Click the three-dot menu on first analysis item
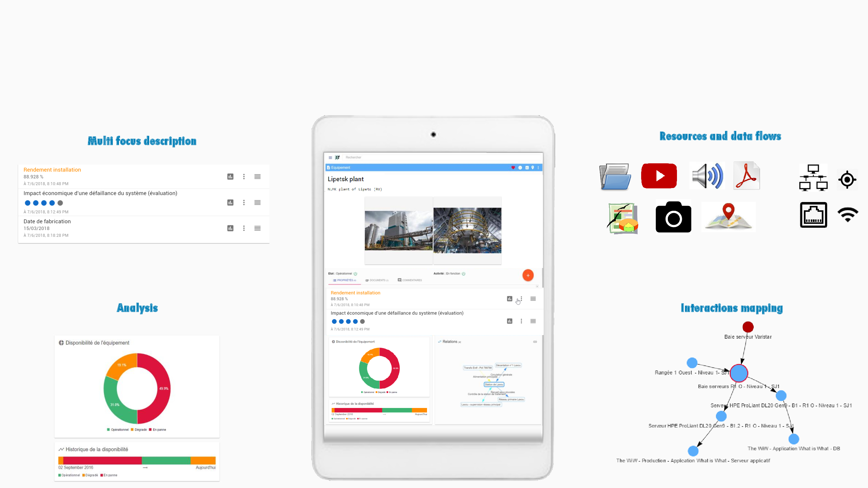The height and width of the screenshot is (488, 868). pyautogui.click(x=243, y=176)
